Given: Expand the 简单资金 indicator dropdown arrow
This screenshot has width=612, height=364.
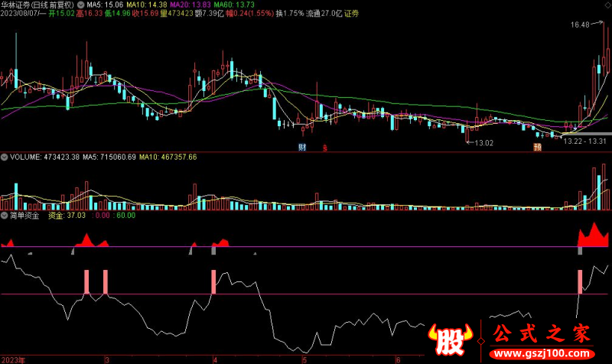Looking at the screenshot, I should 5,216.
